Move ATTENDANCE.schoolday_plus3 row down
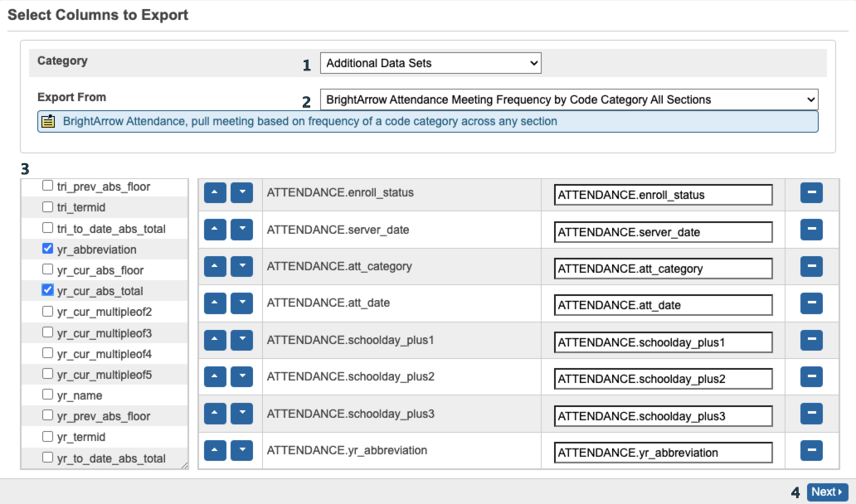The width and height of the screenshot is (856, 504). [241, 414]
